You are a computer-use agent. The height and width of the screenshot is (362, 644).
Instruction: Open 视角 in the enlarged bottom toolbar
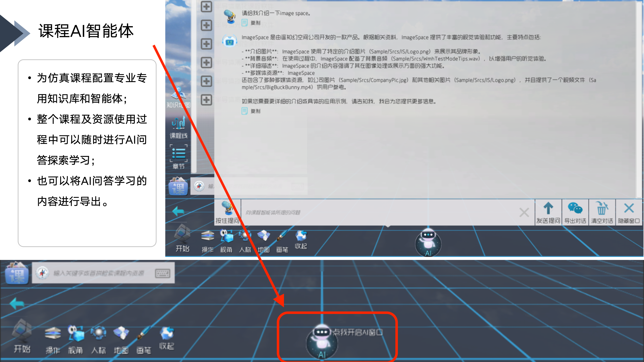[x=75, y=340]
